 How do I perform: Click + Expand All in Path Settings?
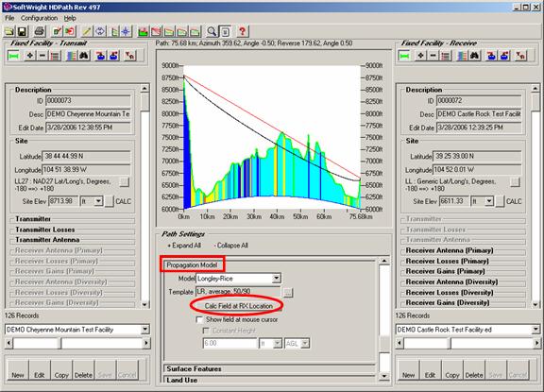pos(184,246)
